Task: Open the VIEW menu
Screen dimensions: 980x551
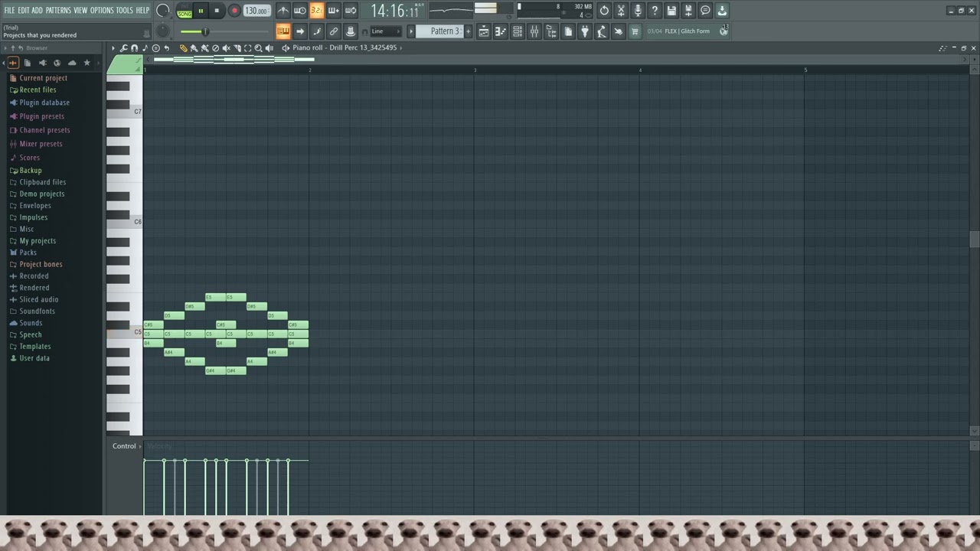Action: [80, 10]
